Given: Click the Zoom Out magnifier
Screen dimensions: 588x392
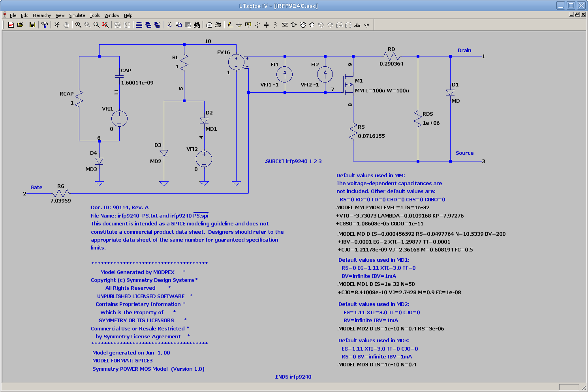Looking at the screenshot, I should point(96,25).
